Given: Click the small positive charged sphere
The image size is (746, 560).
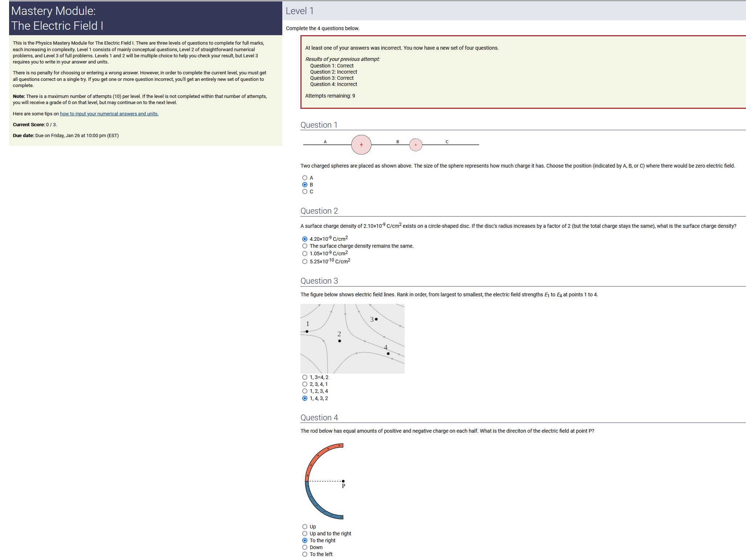Looking at the screenshot, I should coord(415,145).
